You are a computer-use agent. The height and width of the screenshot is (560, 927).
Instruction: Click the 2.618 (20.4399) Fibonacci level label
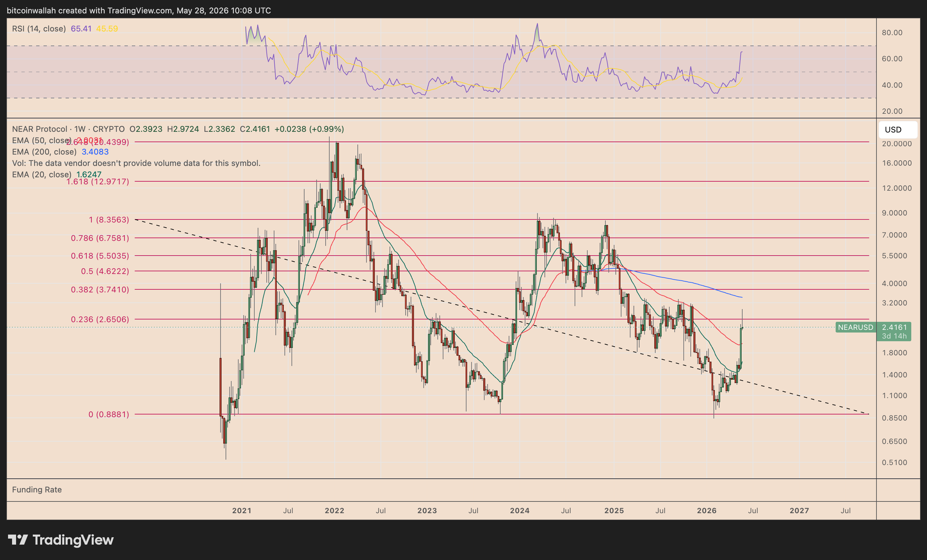[x=97, y=142]
